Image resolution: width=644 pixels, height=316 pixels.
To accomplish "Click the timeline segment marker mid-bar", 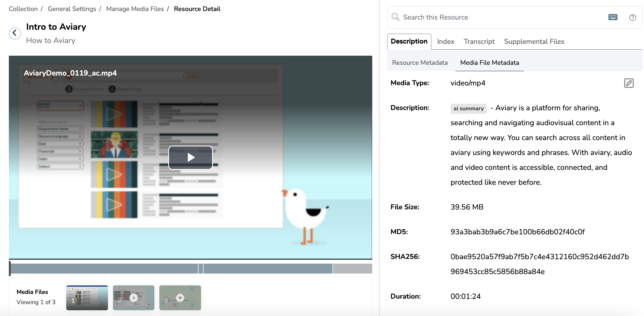I will coord(201,268).
